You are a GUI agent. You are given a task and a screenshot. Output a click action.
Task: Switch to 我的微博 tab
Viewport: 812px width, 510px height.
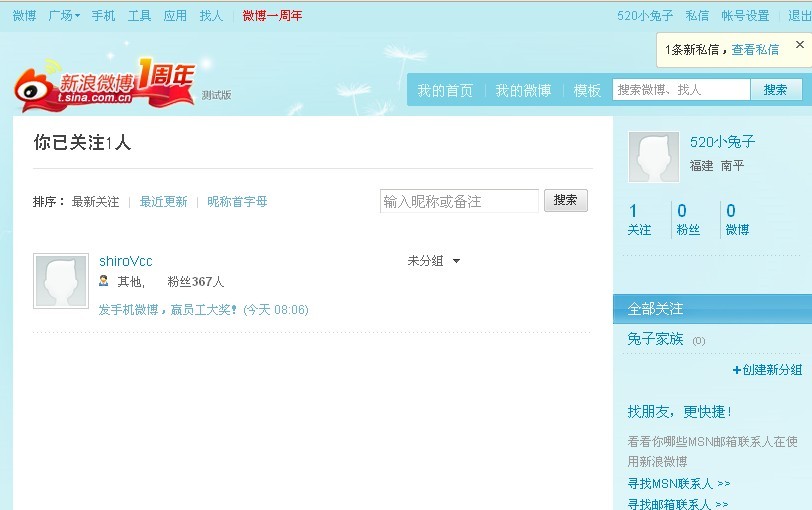tap(524, 91)
